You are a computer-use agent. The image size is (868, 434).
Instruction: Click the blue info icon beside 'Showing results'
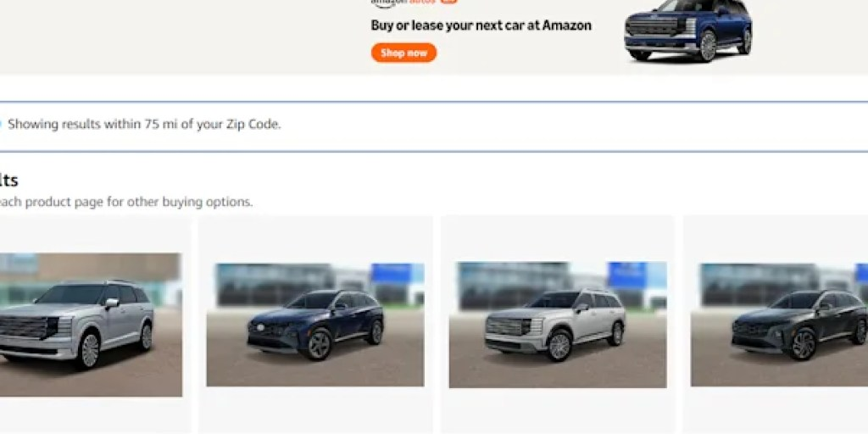[0, 124]
